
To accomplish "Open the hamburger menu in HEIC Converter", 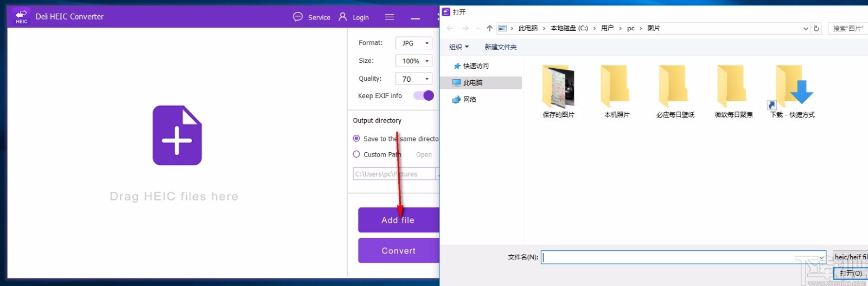I will [390, 17].
